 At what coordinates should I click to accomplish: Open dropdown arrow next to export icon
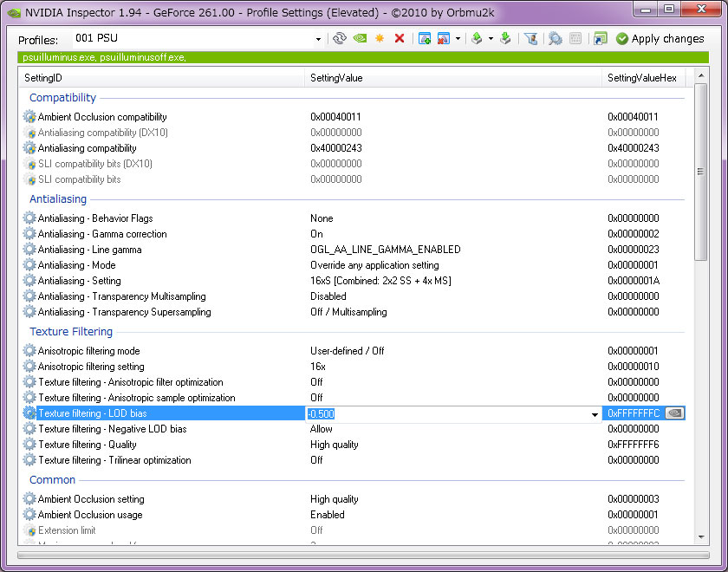(x=491, y=38)
